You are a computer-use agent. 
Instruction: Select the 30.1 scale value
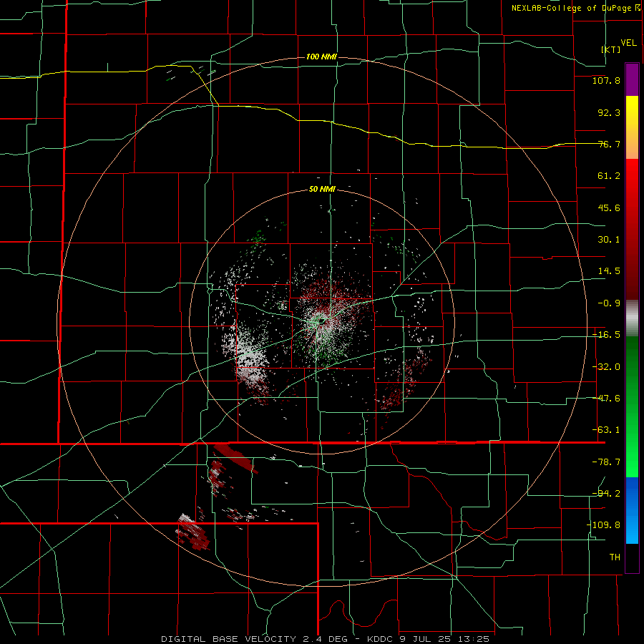(609, 240)
